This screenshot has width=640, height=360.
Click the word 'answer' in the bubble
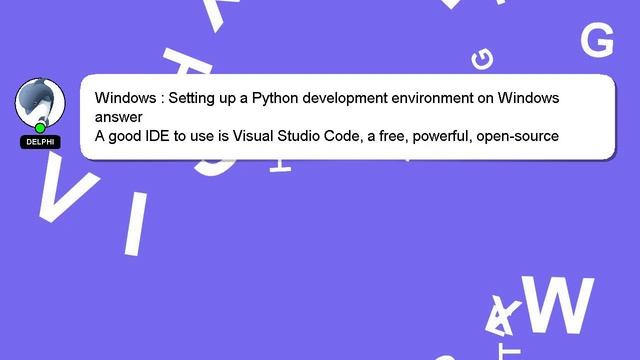tap(118, 117)
